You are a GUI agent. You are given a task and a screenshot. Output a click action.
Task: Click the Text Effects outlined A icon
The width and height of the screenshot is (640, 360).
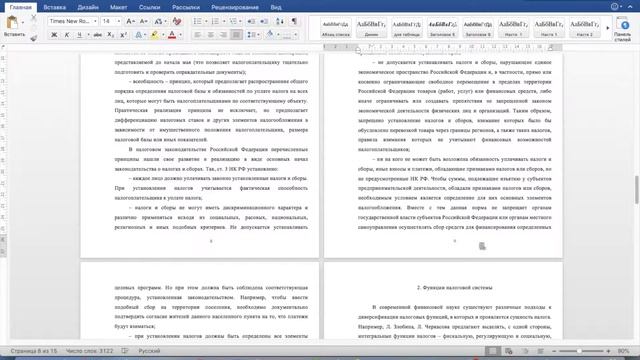click(x=138, y=35)
